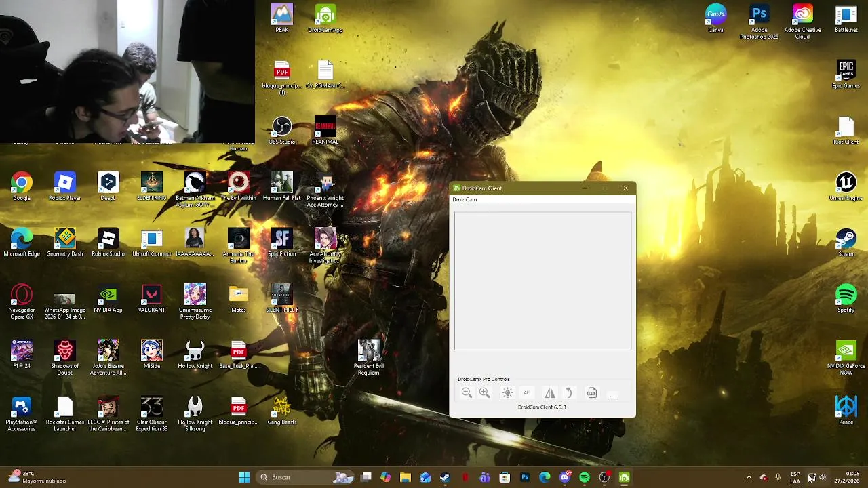Select the Opera GX browser desktop icon
The width and height of the screenshot is (868, 488).
[22, 302]
